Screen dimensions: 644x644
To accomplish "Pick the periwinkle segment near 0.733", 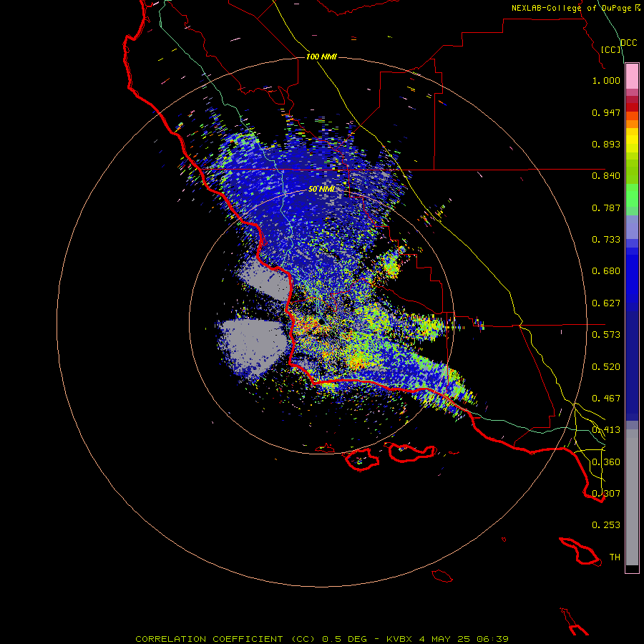I will click(632, 227).
